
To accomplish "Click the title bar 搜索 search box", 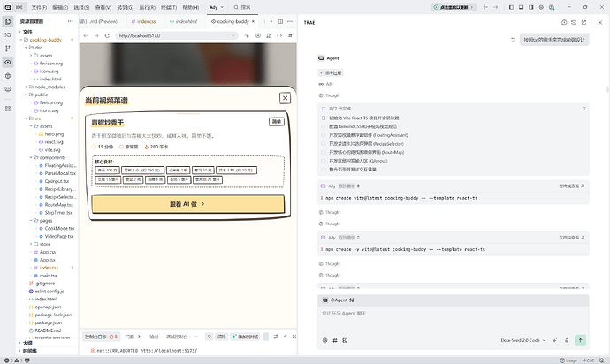I will (242, 7).
